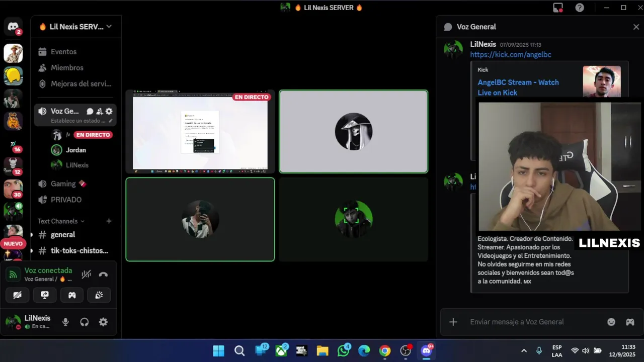Open the server with yellow blob avatar

(13, 76)
